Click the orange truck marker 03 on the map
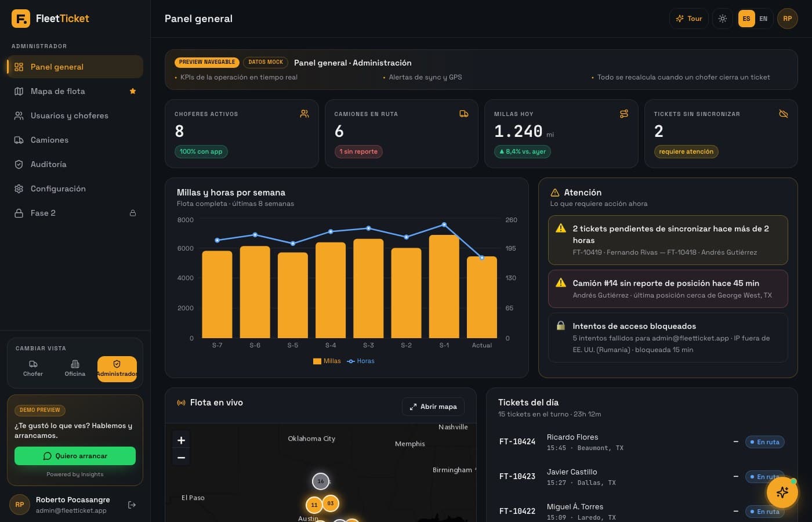Viewport: 812px width, 522px height. pos(331,503)
